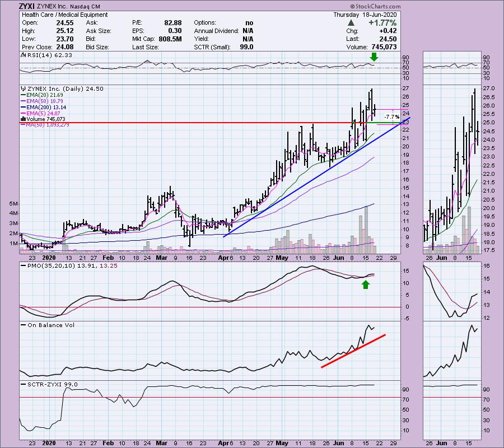The height and width of the screenshot is (448, 504).
Task: Click the Yield label
Action: pyautogui.click(x=201, y=39)
